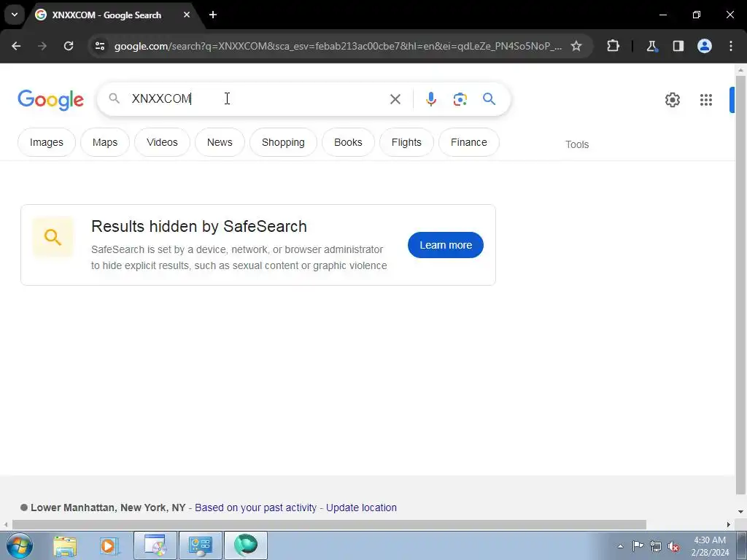
Task: Click the Chrome back arrow
Action: coord(16,46)
